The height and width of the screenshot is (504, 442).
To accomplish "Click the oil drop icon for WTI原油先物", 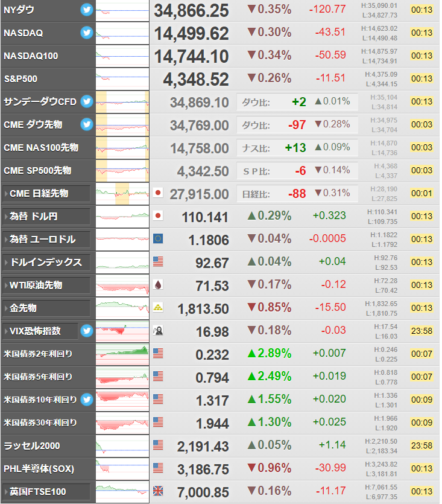I will (158, 284).
